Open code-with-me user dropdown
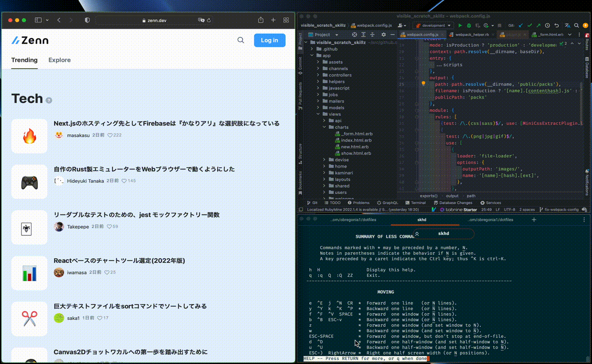592x364 pixels. click(x=402, y=25)
